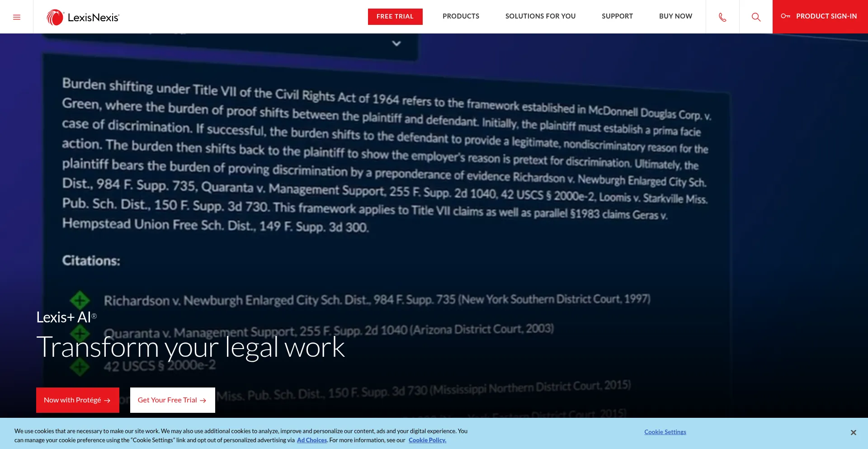868x449 pixels.
Task: Open the Ad Choices link
Action: pos(312,440)
